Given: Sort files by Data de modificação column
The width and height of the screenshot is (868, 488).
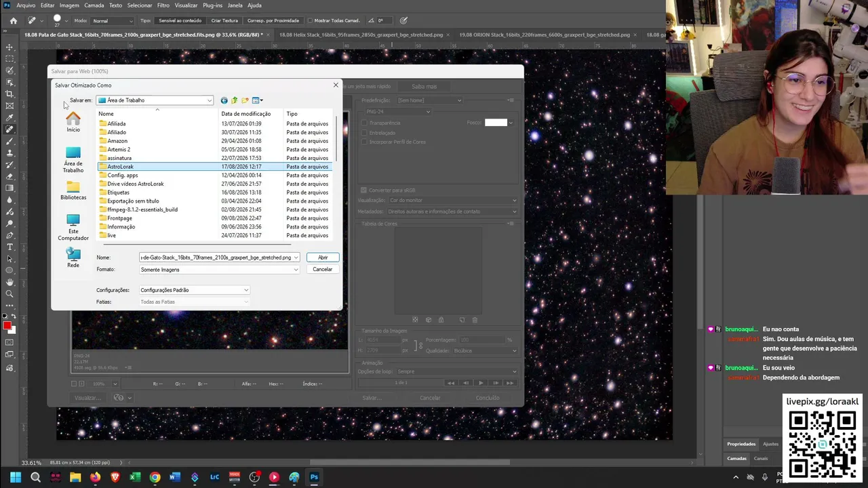Looking at the screenshot, I should [x=246, y=114].
